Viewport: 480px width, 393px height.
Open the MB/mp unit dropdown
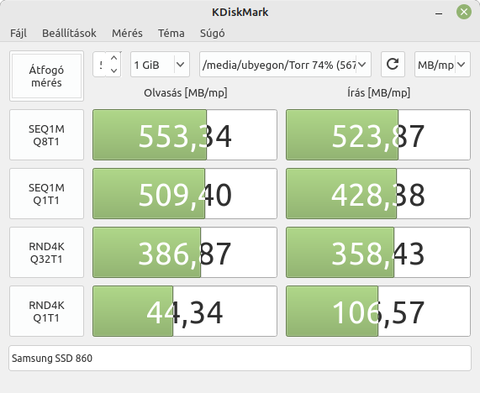tap(442, 64)
